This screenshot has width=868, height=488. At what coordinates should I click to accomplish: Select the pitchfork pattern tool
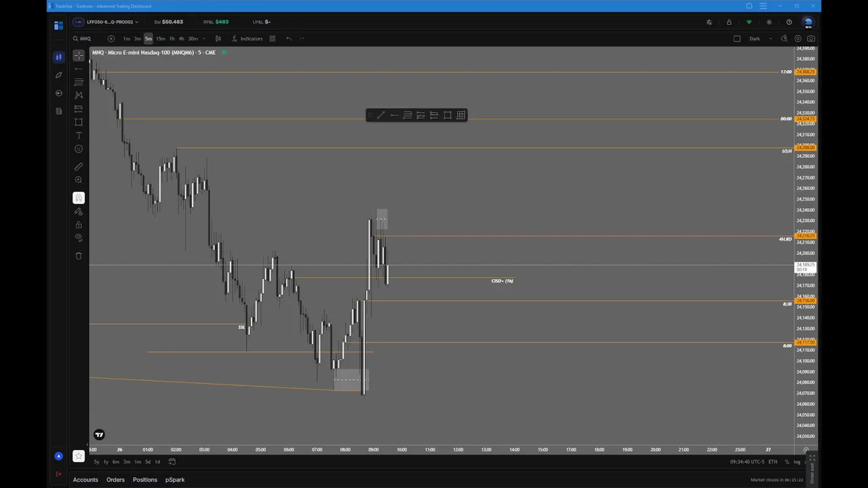(79, 96)
